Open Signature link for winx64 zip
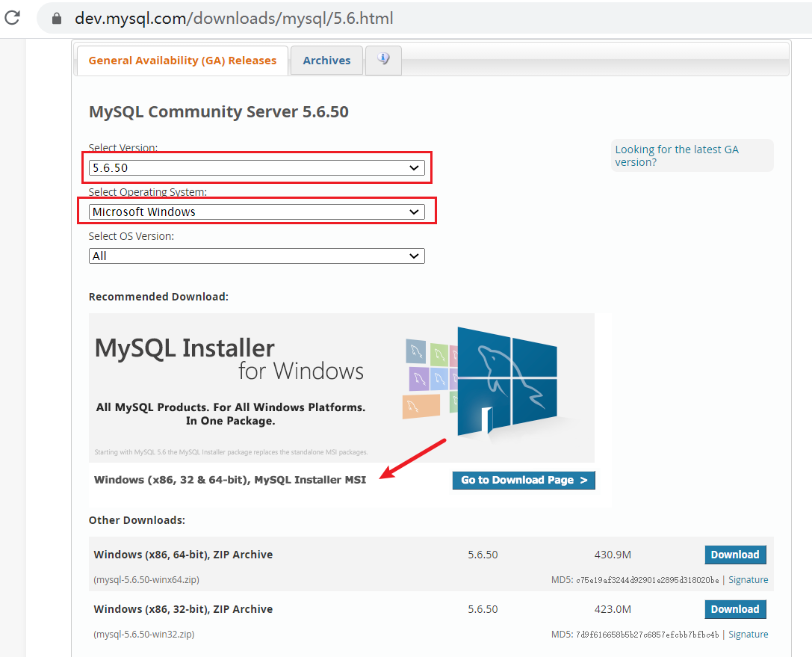 pos(749,580)
